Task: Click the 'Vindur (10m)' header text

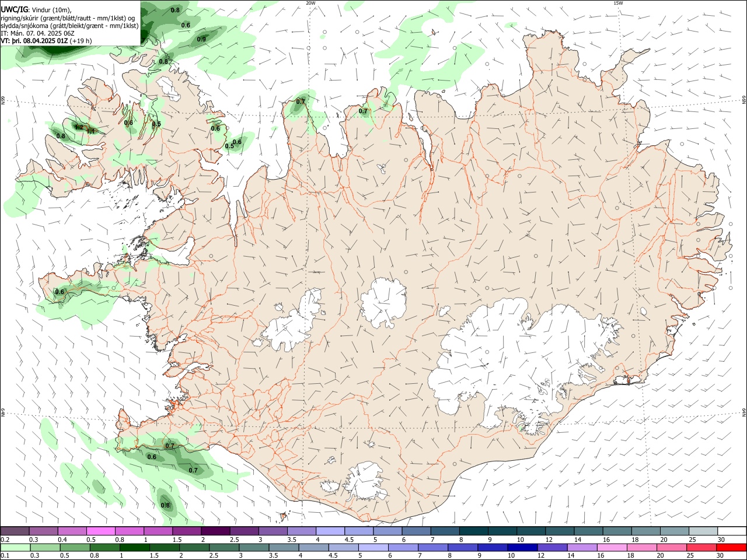Action: click(x=51, y=10)
